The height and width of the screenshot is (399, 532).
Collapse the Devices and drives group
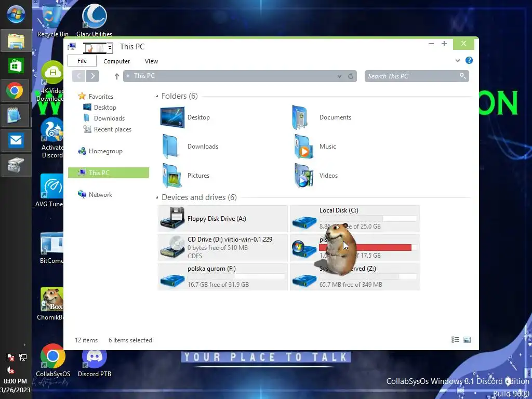click(x=157, y=197)
